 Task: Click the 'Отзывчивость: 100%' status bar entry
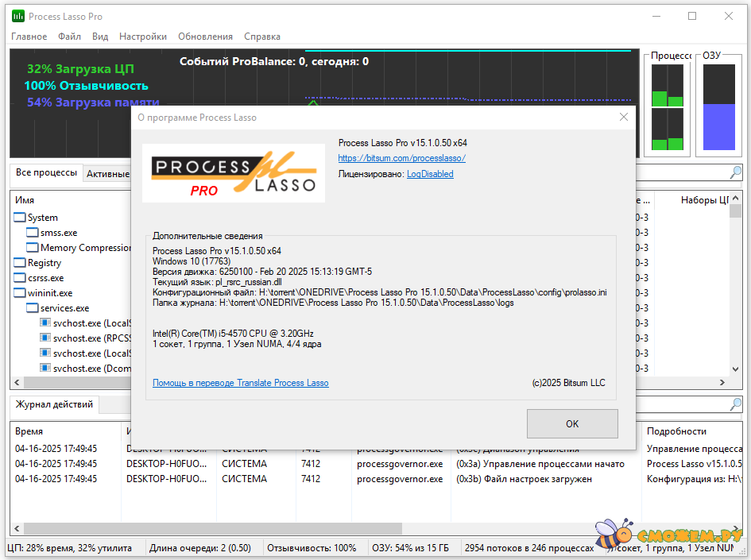(312, 548)
